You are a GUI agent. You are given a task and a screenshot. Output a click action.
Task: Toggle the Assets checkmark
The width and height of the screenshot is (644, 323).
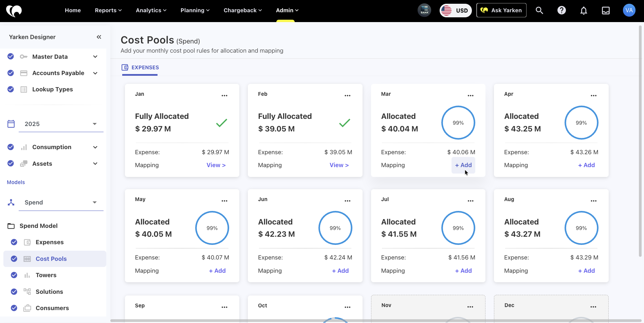[x=11, y=163]
